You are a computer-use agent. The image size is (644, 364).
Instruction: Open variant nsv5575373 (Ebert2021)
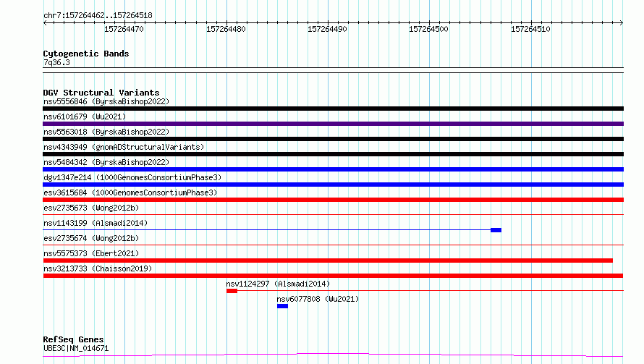[91, 253]
